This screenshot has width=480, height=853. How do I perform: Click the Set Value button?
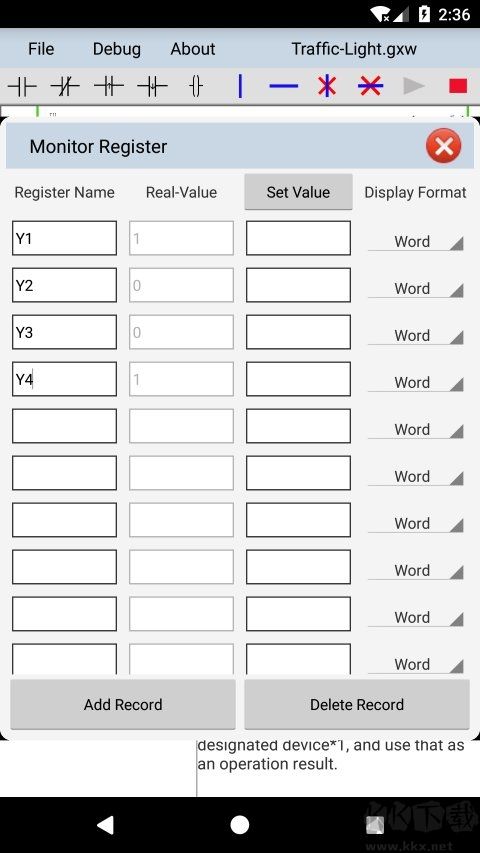[298, 192]
